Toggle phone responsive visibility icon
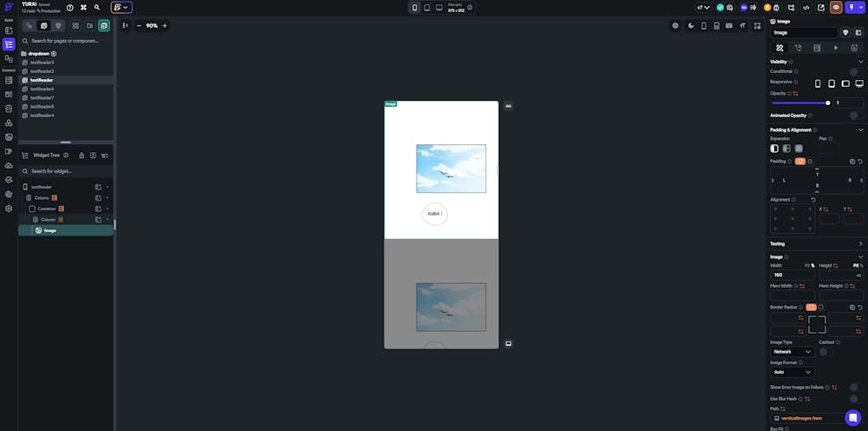The width and height of the screenshot is (868, 431). pyautogui.click(x=818, y=83)
